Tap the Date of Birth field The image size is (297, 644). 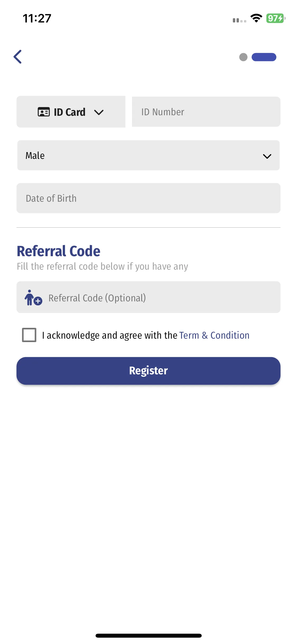pyautogui.click(x=148, y=198)
